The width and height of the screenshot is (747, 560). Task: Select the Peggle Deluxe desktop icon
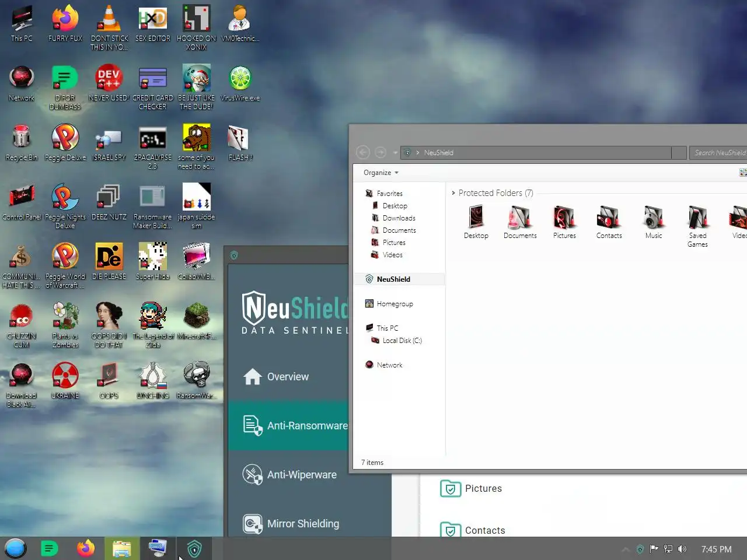(65, 143)
